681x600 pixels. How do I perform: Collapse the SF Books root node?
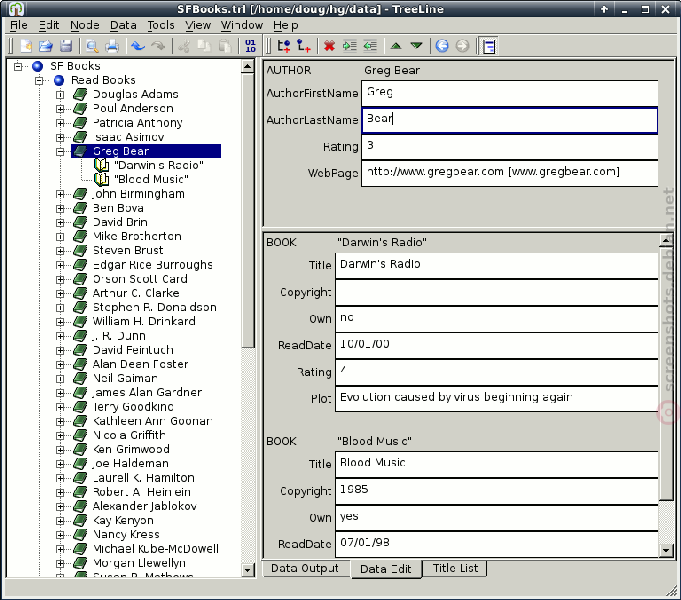18,66
